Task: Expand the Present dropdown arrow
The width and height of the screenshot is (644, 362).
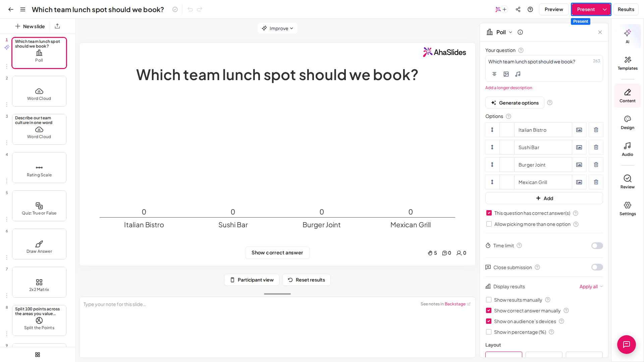Action: tap(605, 9)
